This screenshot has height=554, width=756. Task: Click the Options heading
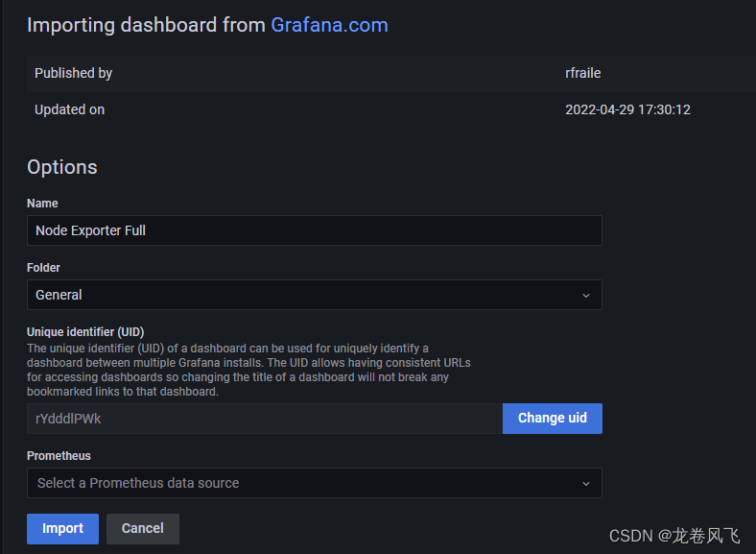(x=62, y=167)
